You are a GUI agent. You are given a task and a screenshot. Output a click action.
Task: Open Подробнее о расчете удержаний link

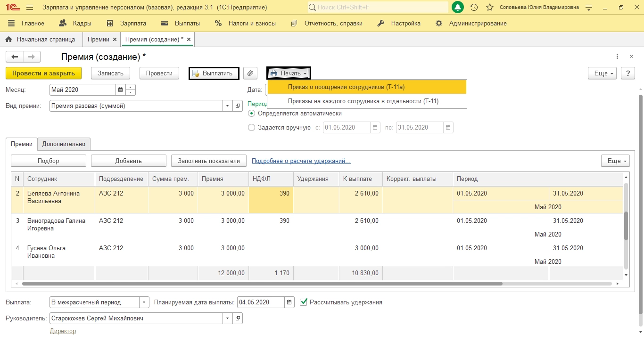click(301, 161)
